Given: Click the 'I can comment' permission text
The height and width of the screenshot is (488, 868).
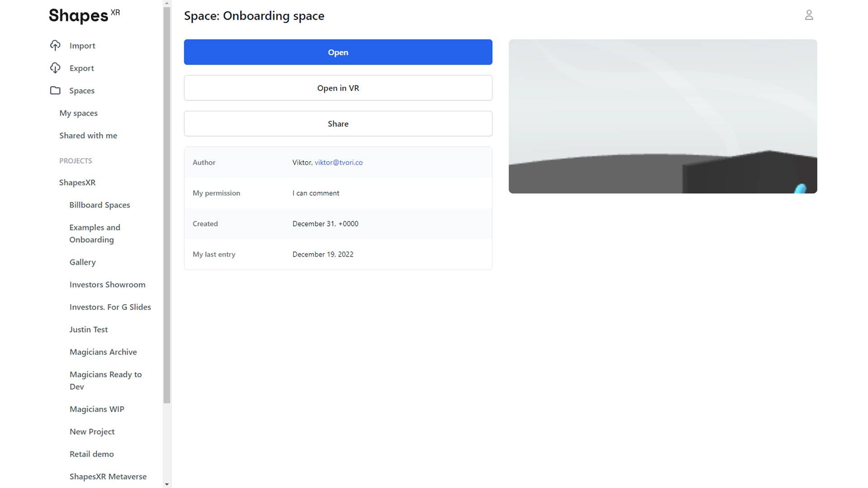Looking at the screenshot, I should tap(316, 193).
